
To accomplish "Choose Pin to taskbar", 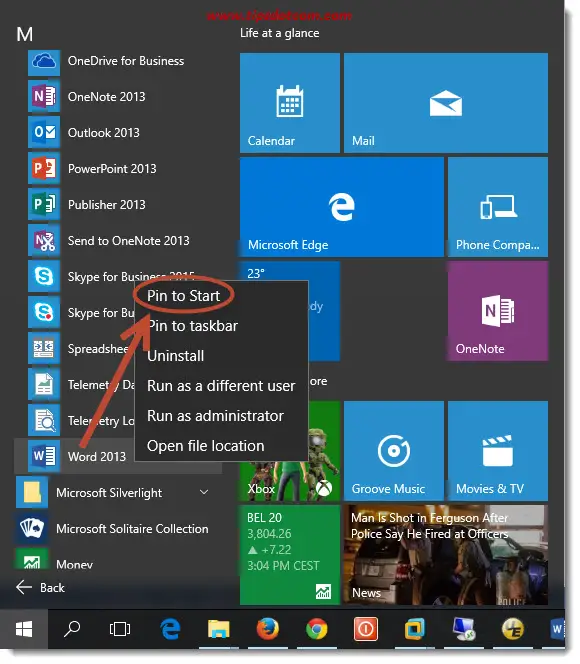I will (193, 326).
